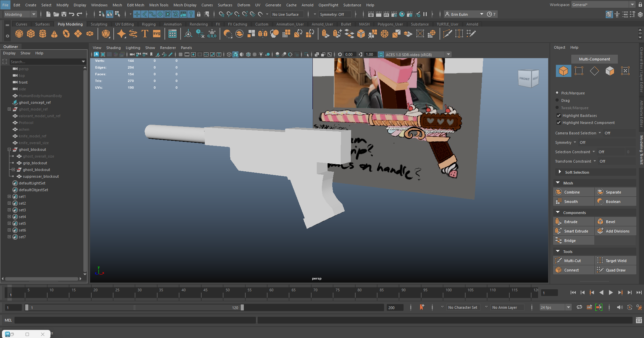
Task: Select the Object selection mode cube icon
Action: [563, 71]
